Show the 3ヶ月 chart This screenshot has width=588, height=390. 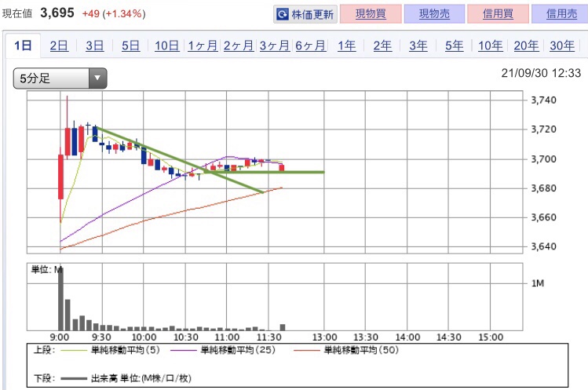(275, 46)
